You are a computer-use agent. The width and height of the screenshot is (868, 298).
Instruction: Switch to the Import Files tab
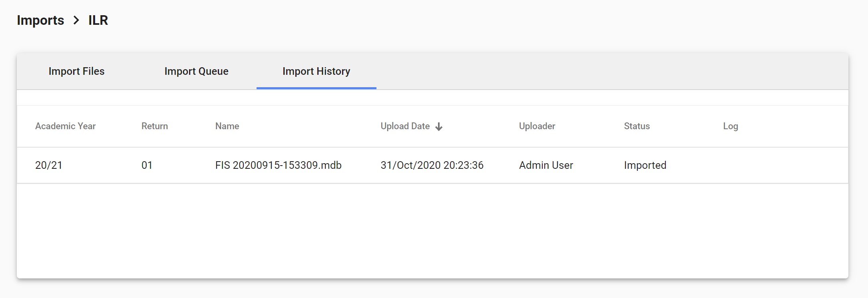tap(76, 71)
